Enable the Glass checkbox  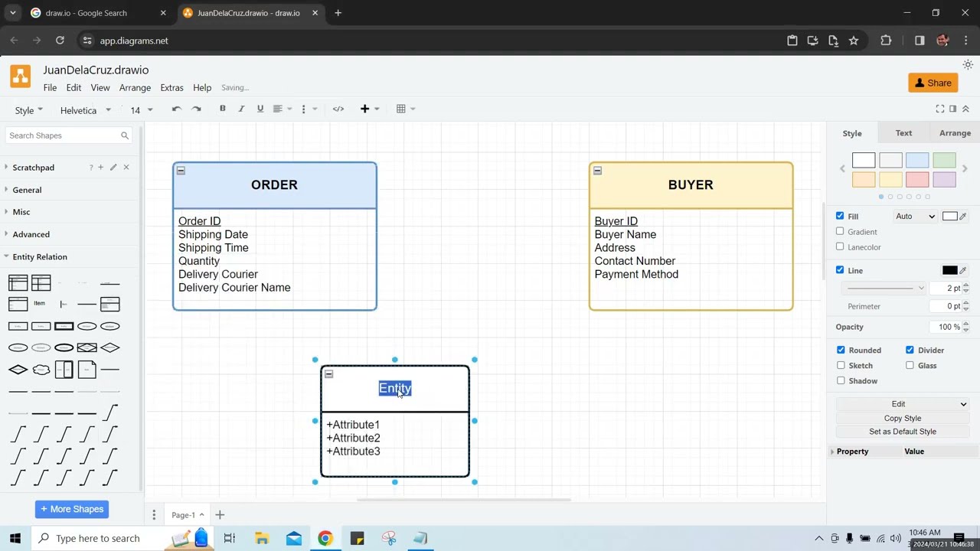[910, 365]
